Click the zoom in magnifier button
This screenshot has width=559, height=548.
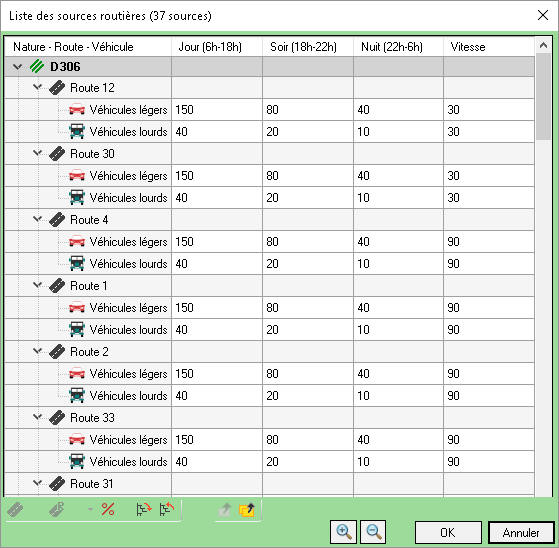(344, 532)
